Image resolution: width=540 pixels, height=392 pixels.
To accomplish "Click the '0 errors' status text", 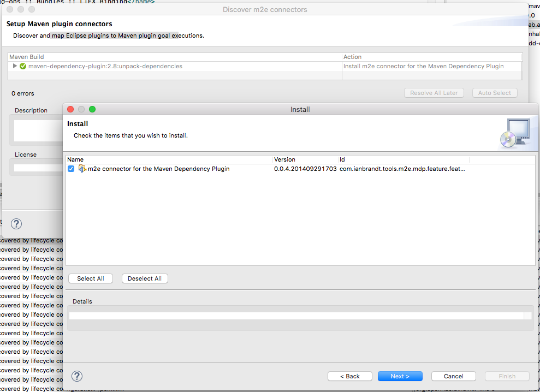I will coord(23,93).
